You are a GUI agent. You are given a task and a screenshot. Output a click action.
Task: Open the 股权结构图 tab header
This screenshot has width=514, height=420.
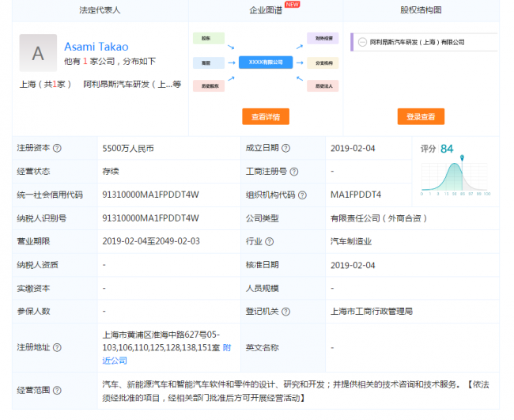point(421,10)
